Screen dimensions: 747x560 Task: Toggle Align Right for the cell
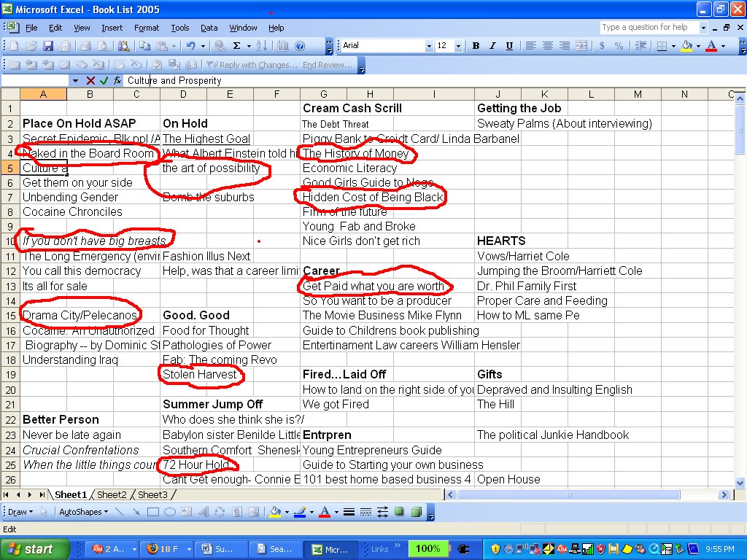[x=565, y=46]
